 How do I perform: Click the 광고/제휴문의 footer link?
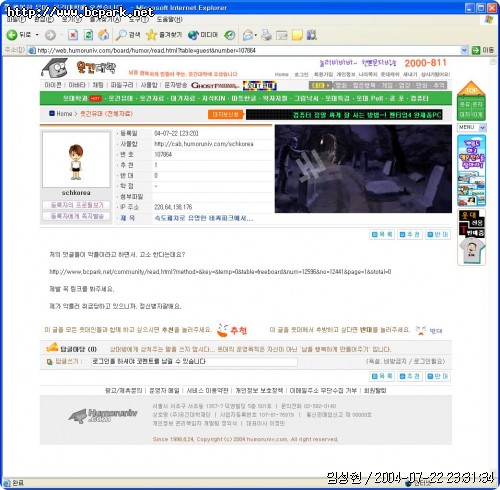124,390
